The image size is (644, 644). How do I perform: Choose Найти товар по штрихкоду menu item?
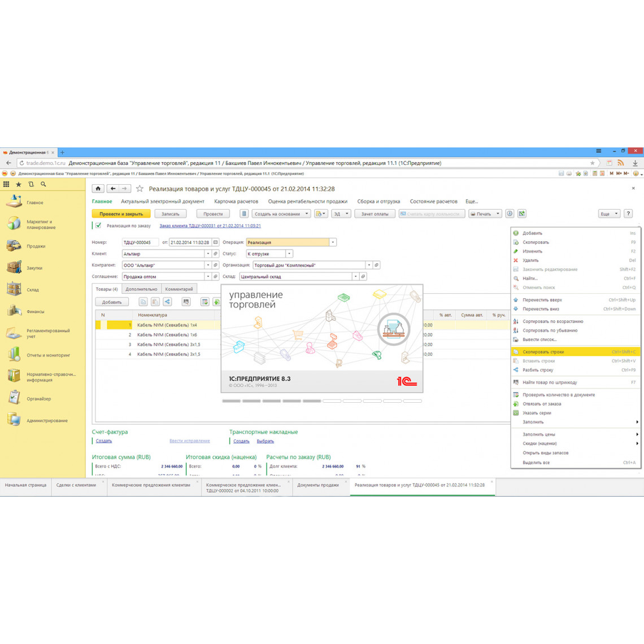pyautogui.click(x=576, y=382)
